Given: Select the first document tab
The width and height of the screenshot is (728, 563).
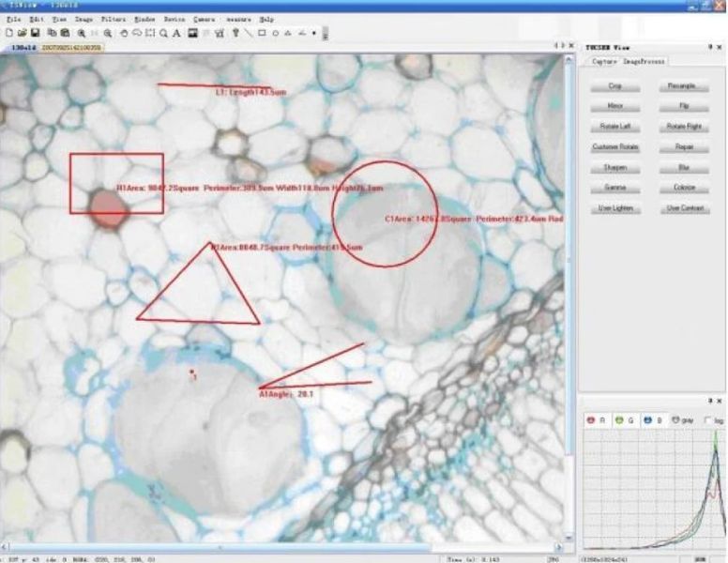Looking at the screenshot, I should [x=21, y=47].
